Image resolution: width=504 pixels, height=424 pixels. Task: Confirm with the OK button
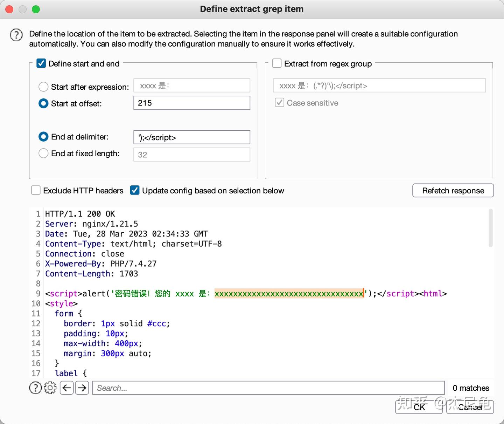(x=419, y=407)
